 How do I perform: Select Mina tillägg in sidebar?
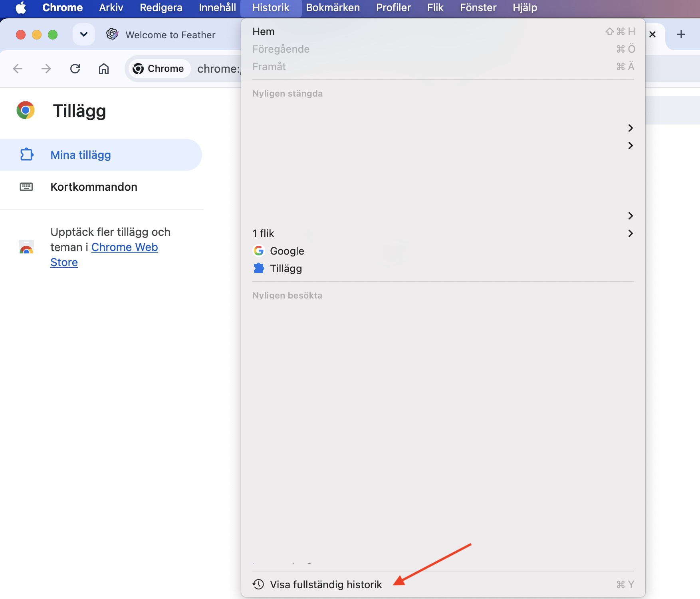101,155
